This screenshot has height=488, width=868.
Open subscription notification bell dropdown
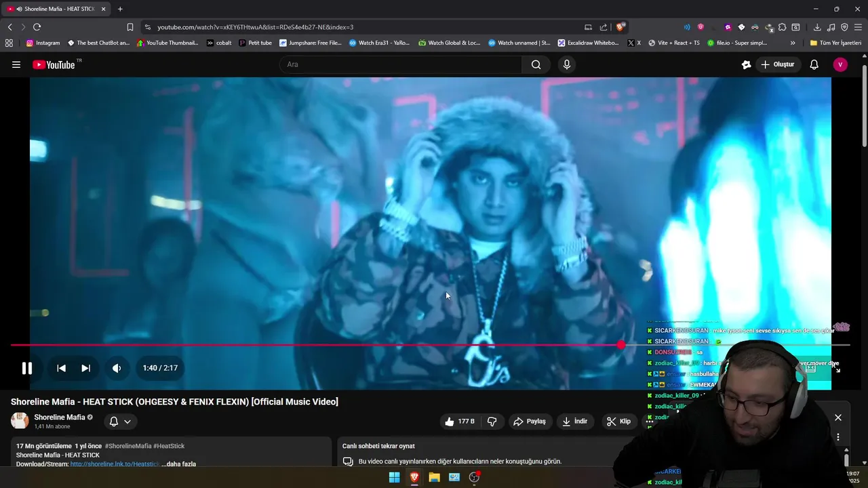click(120, 422)
